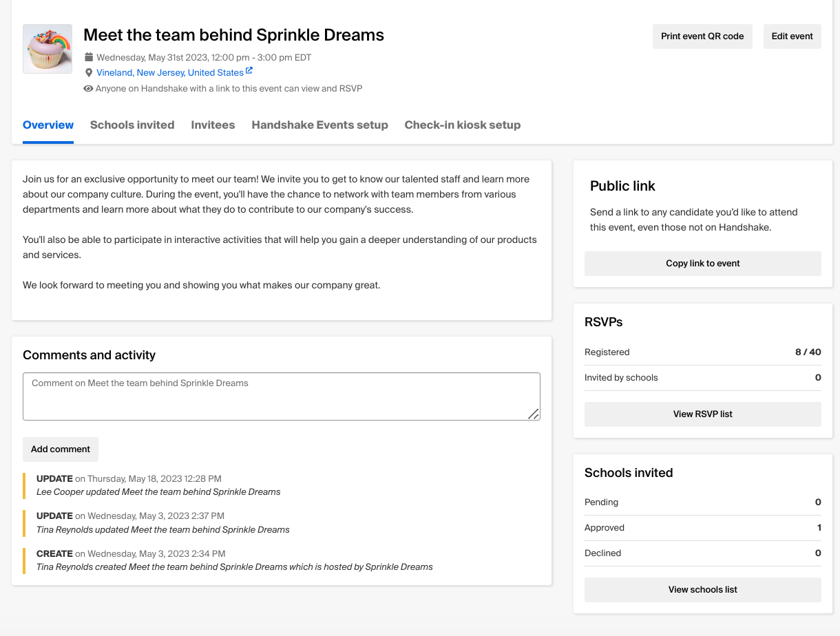Click the cupcake event image
The width and height of the screenshot is (840, 636).
47,48
